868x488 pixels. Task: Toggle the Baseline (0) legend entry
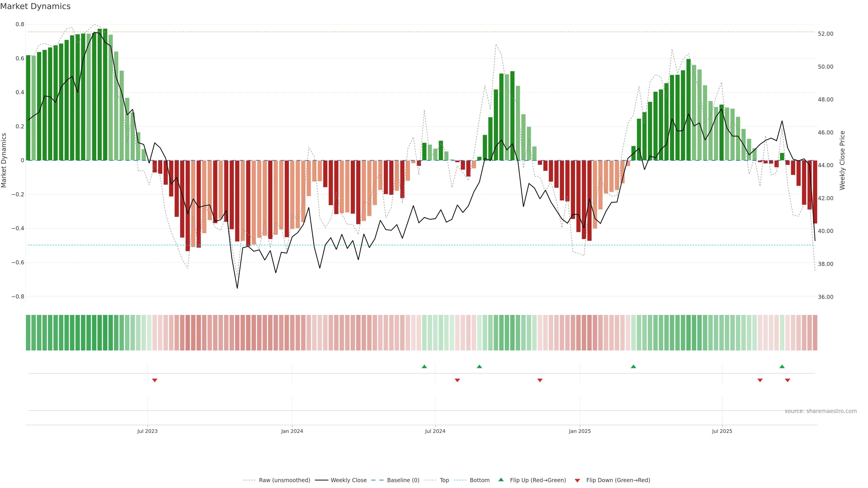403,480
